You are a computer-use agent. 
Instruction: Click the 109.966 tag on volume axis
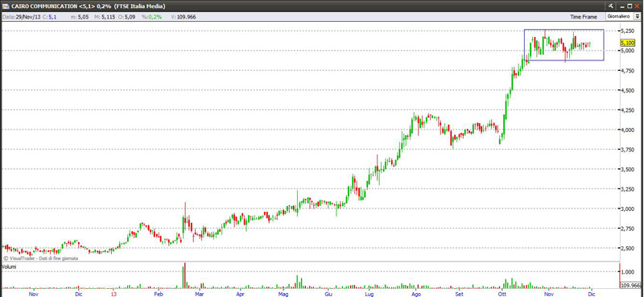631,285
